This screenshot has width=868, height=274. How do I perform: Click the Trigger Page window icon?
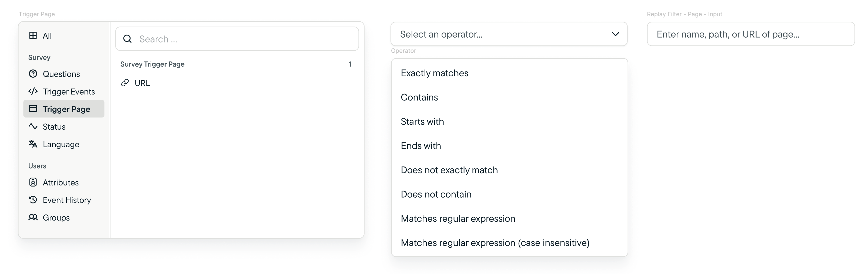coord(33,109)
